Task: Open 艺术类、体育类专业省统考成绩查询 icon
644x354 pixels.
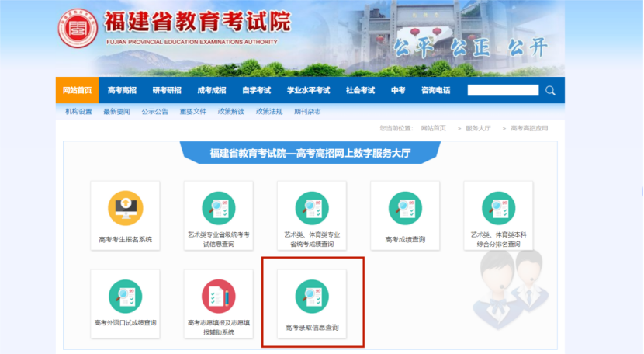Action: click(312, 208)
